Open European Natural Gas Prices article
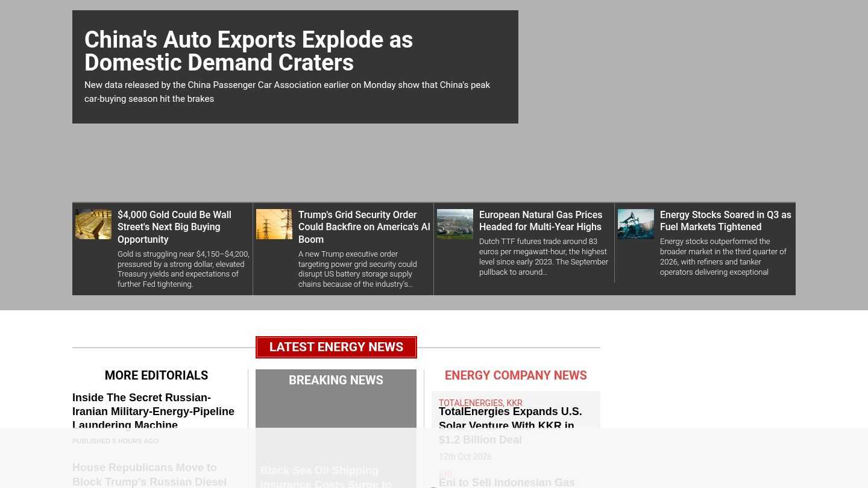868x488 pixels. point(541,221)
